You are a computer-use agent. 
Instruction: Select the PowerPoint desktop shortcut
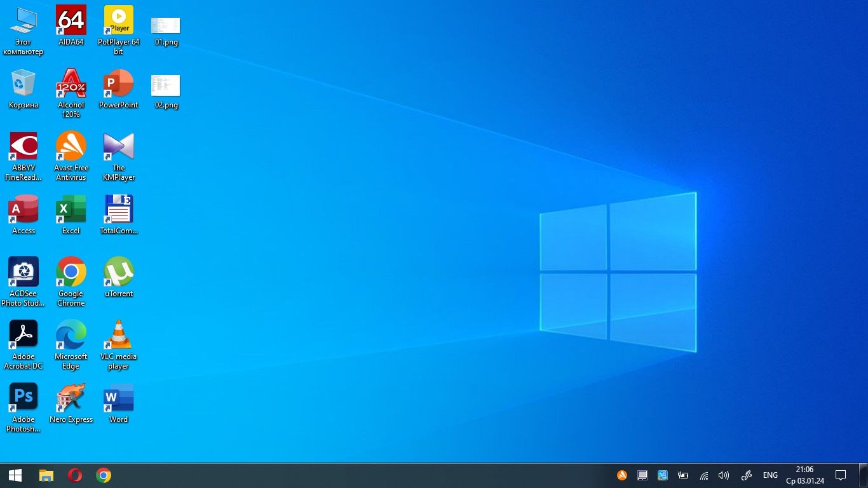point(119,89)
